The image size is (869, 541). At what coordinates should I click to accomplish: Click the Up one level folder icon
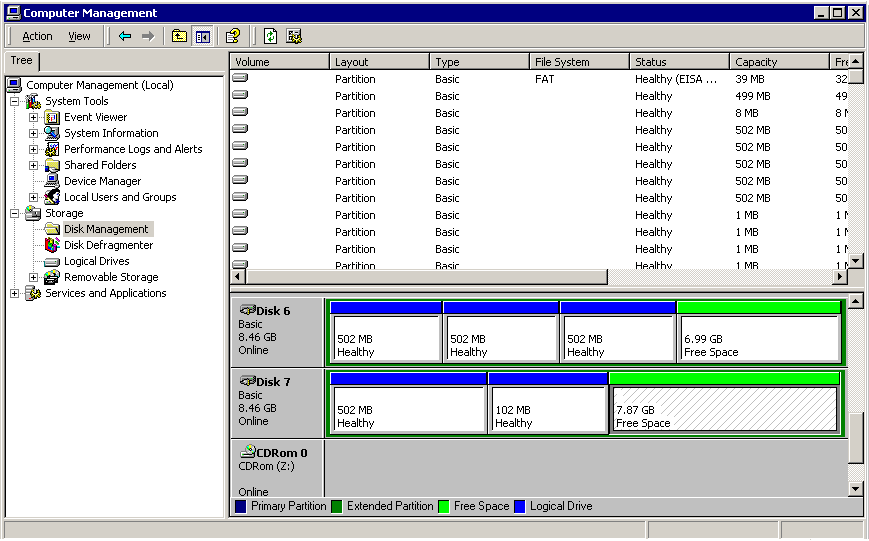click(179, 36)
